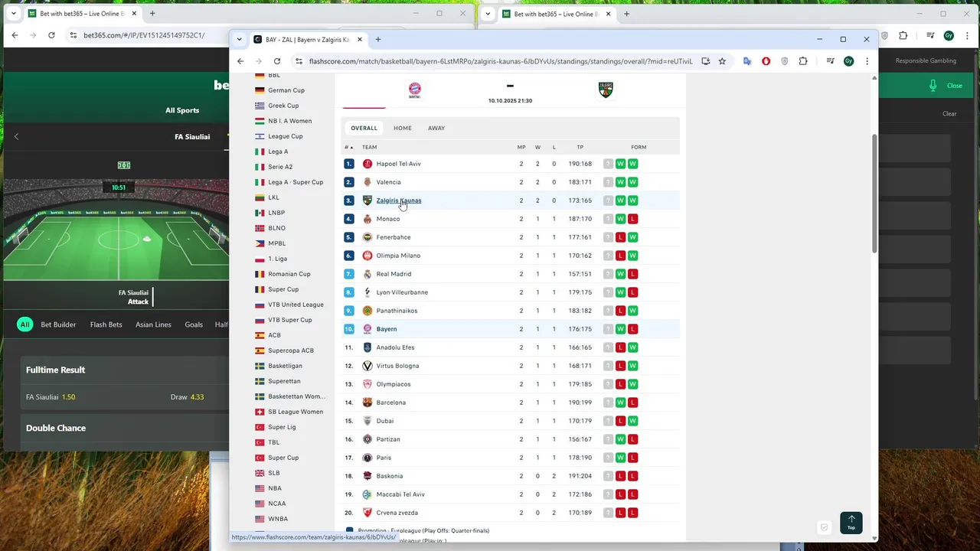Screen dimensions: 980x551
Task: Open Goals tab in bet365
Action: click(194, 324)
